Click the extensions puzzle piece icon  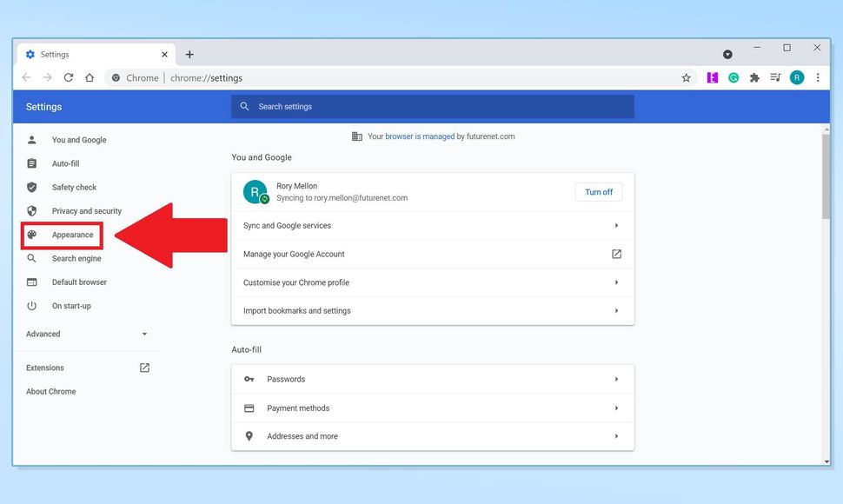coord(754,77)
